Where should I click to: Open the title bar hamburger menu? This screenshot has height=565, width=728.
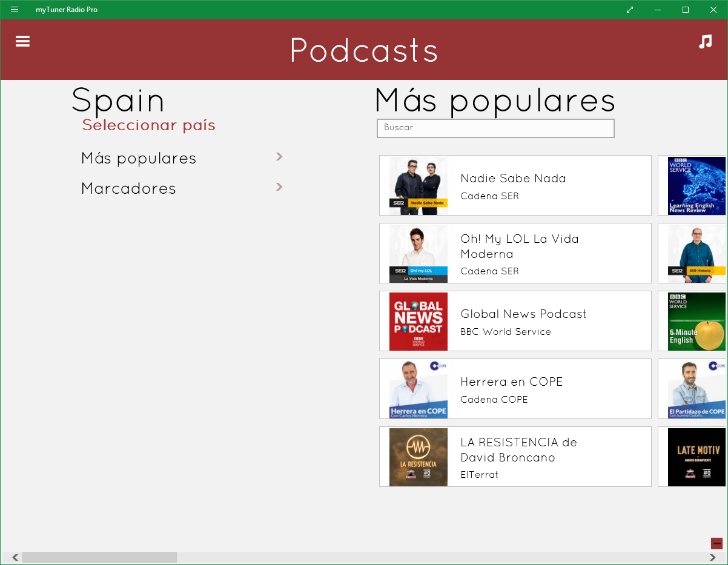coord(15,10)
